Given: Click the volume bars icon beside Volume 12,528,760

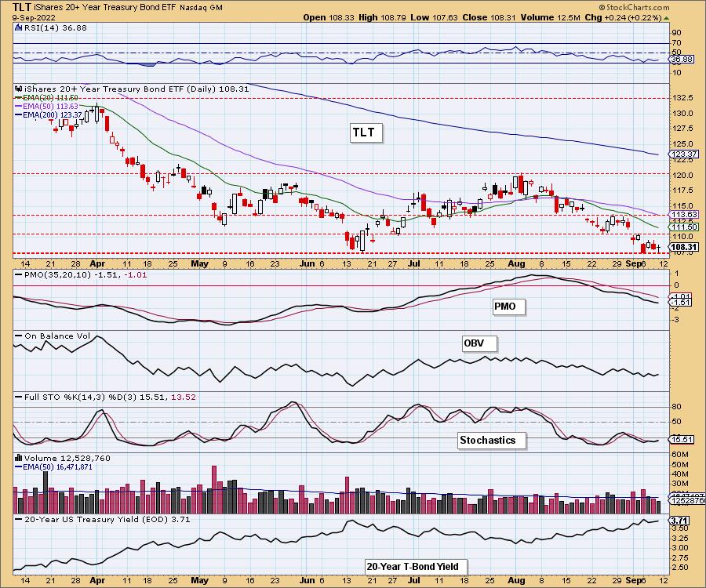Looking at the screenshot, I should coord(19,458).
